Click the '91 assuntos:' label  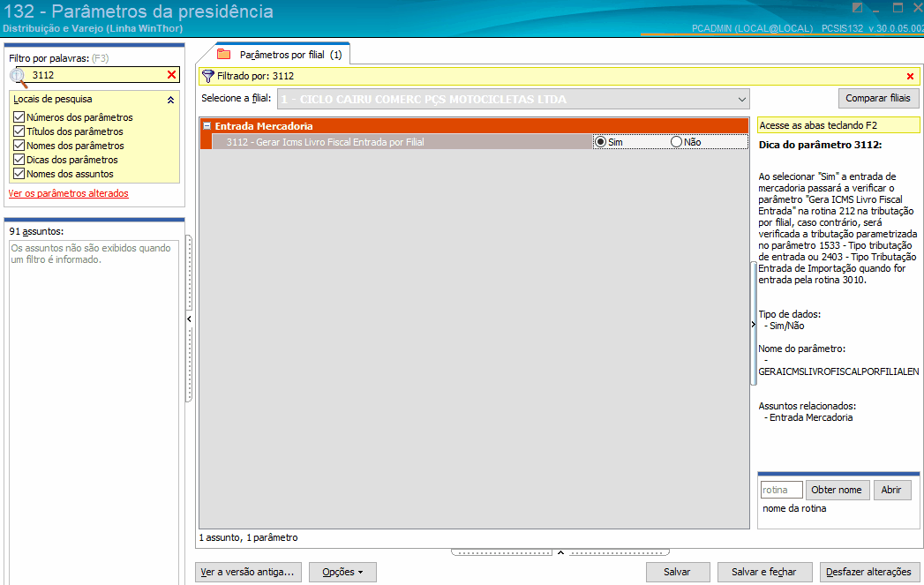coord(36,231)
